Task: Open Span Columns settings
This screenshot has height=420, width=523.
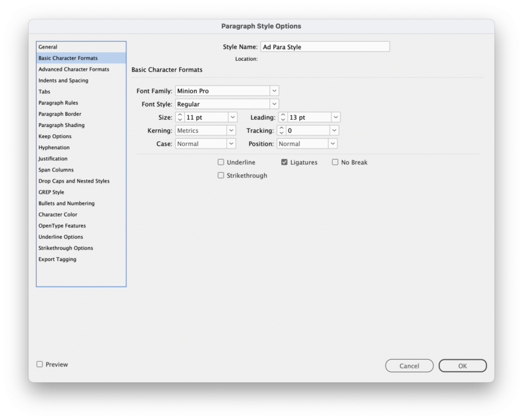Action: click(x=81, y=170)
